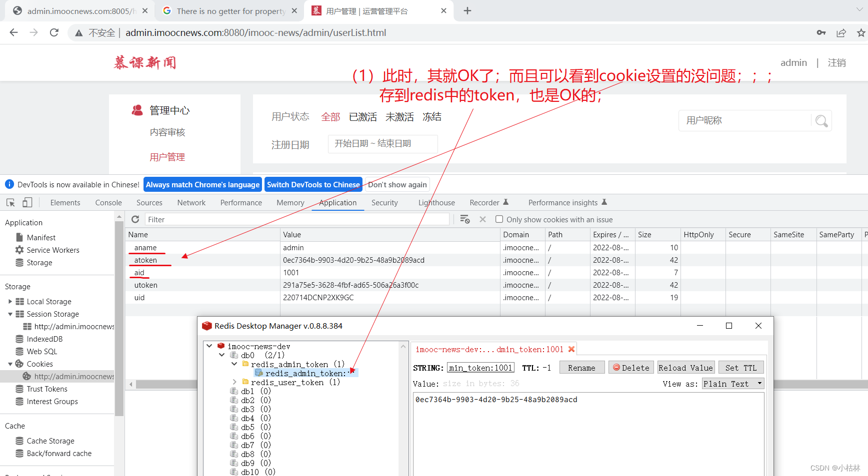
Task: Open Storage under Application section
Action: pos(39,263)
